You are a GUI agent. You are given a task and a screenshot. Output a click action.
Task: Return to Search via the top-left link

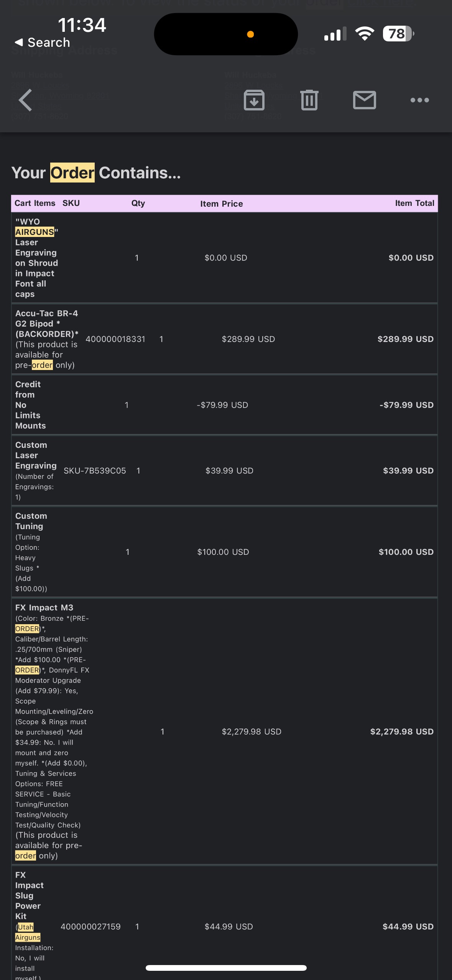(42, 42)
